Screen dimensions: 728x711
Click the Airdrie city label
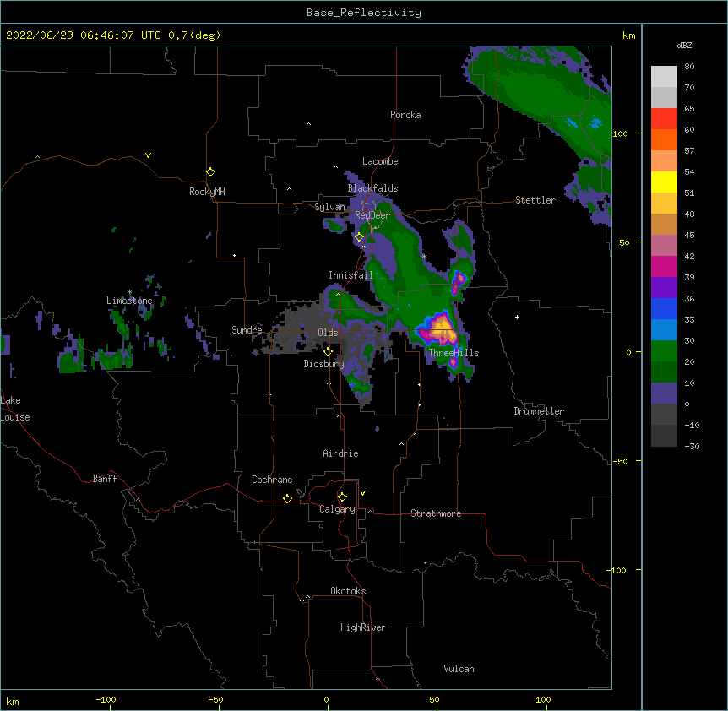tap(340, 453)
